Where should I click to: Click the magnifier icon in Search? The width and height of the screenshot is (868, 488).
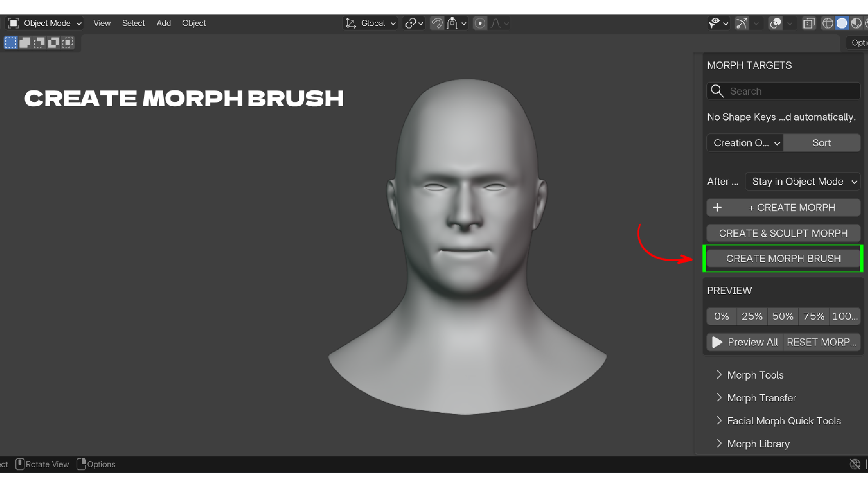(x=717, y=91)
